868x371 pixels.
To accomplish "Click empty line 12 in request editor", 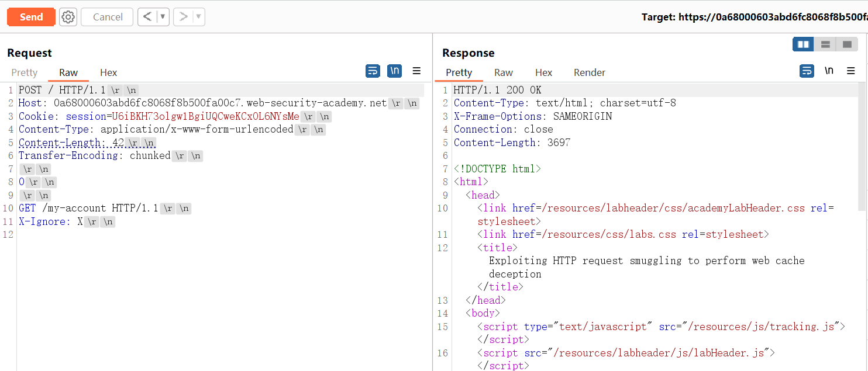I will (x=220, y=234).
